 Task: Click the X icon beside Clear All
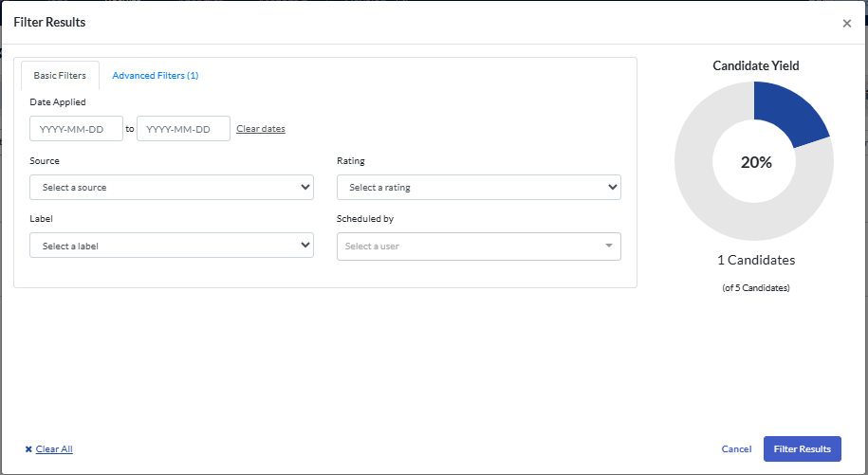(x=28, y=449)
